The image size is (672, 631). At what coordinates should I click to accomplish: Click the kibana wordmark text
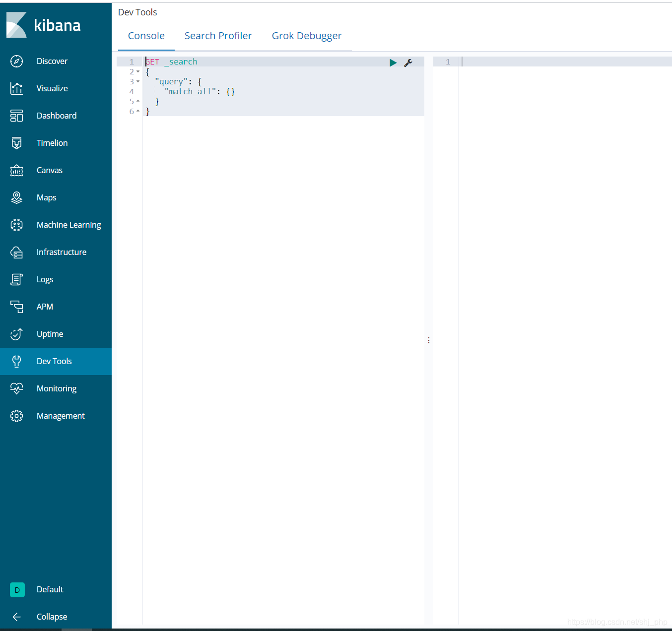tap(57, 25)
